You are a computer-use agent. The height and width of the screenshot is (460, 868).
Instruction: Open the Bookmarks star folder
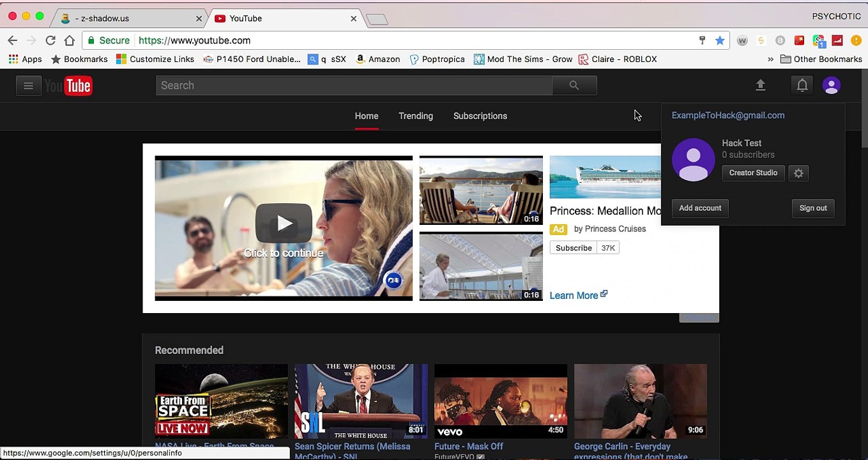79,59
